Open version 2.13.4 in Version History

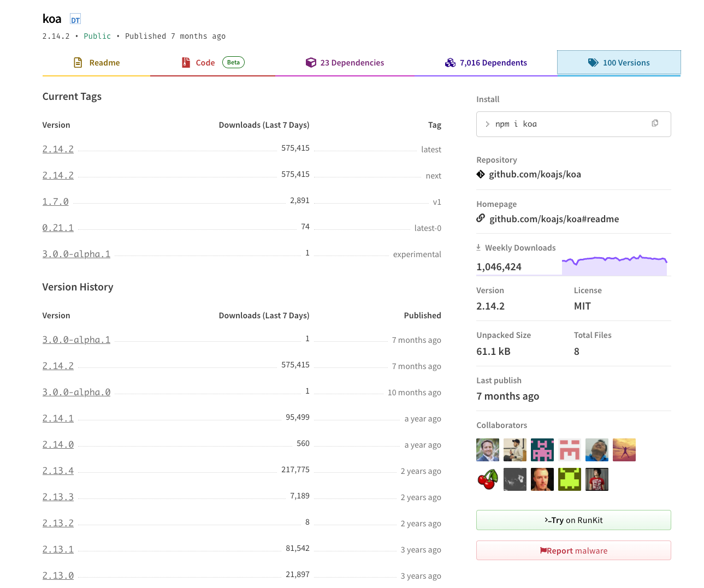tap(58, 471)
